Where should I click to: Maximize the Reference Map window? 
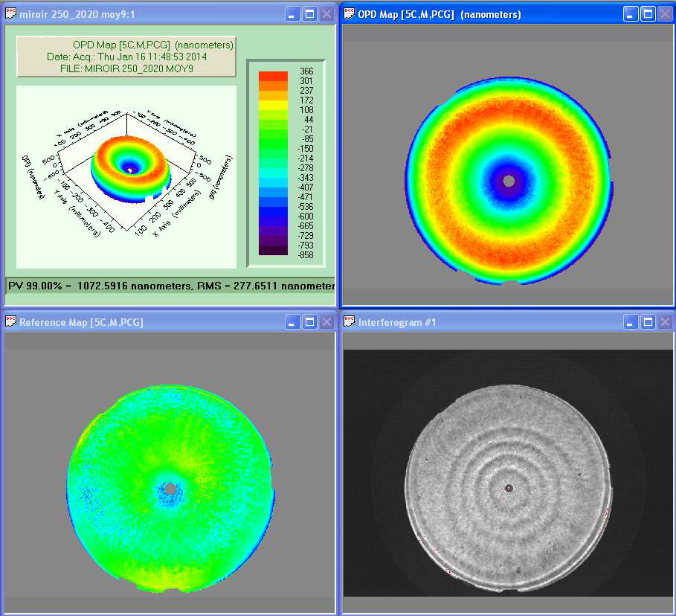[309, 321]
